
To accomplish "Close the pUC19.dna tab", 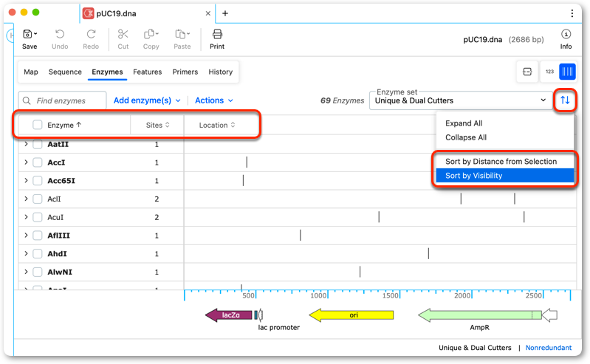I will tap(207, 13).
